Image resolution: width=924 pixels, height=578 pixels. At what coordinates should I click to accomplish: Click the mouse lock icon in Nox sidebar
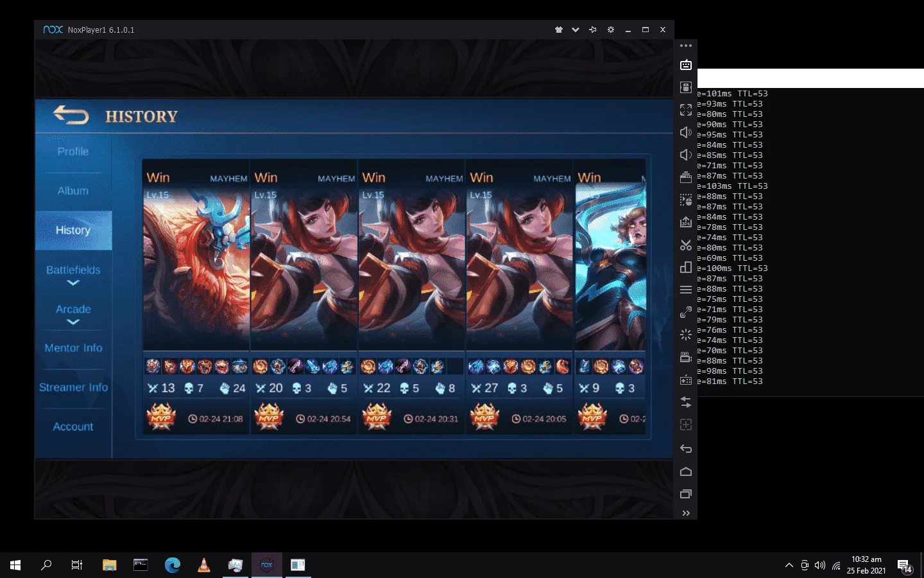[686, 87]
